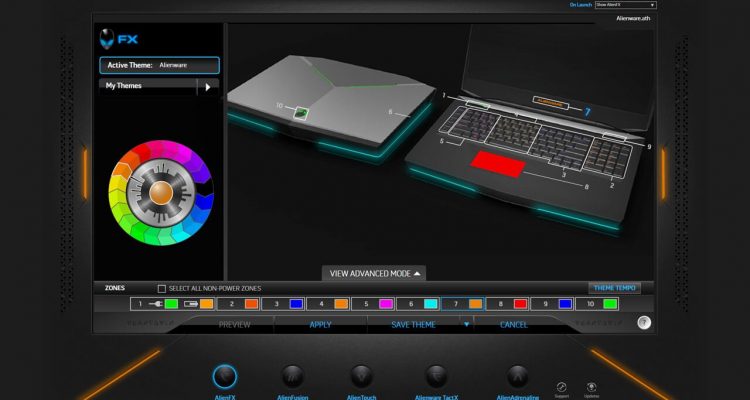This screenshot has width=750, height=400.
Task: Select the red touchpad zone on laptop
Action: [x=498, y=164]
